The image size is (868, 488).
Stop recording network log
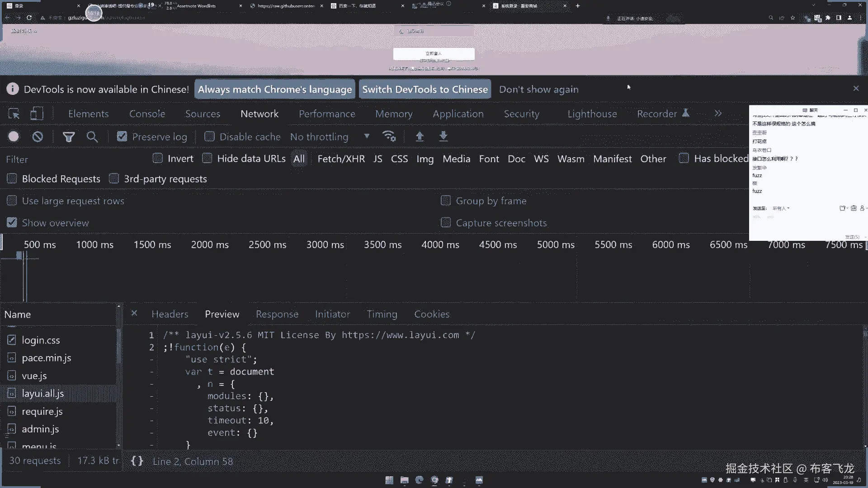click(x=14, y=136)
